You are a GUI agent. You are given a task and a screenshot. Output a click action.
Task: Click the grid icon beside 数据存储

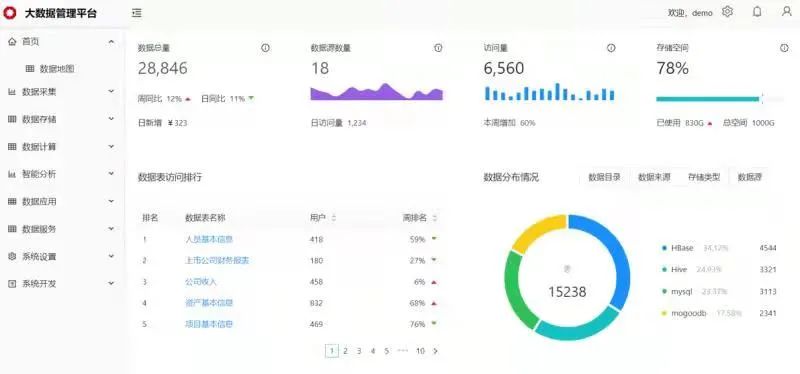[x=12, y=119]
